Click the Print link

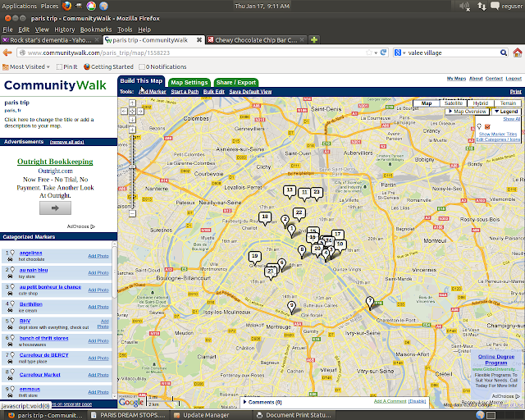coord(516,91)
